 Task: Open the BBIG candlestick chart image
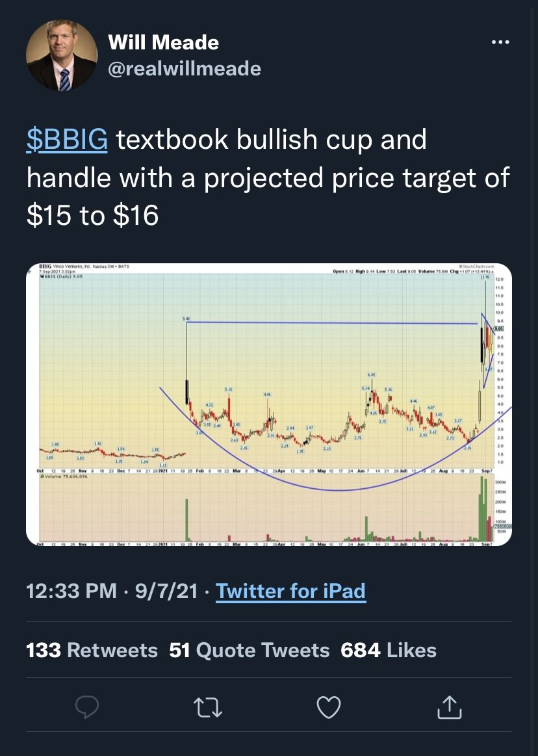pos(269,404)
